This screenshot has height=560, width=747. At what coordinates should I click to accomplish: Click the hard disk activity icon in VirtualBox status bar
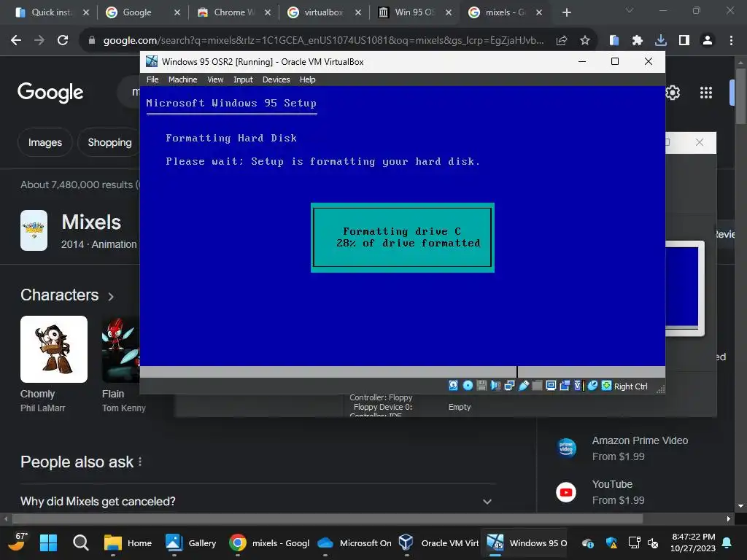tap(453, 386)
